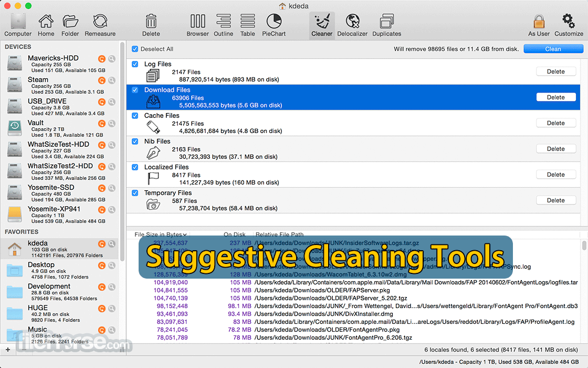Click orange refresh icon next to Steam
This screenshot has height=368, width=588.
pos(102,80)
